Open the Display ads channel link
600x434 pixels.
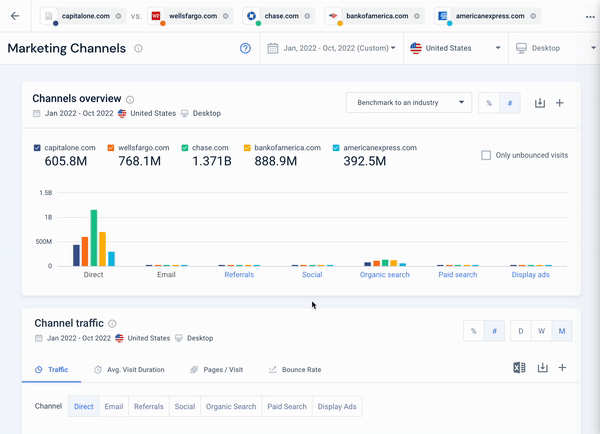(x=530, y=274)
